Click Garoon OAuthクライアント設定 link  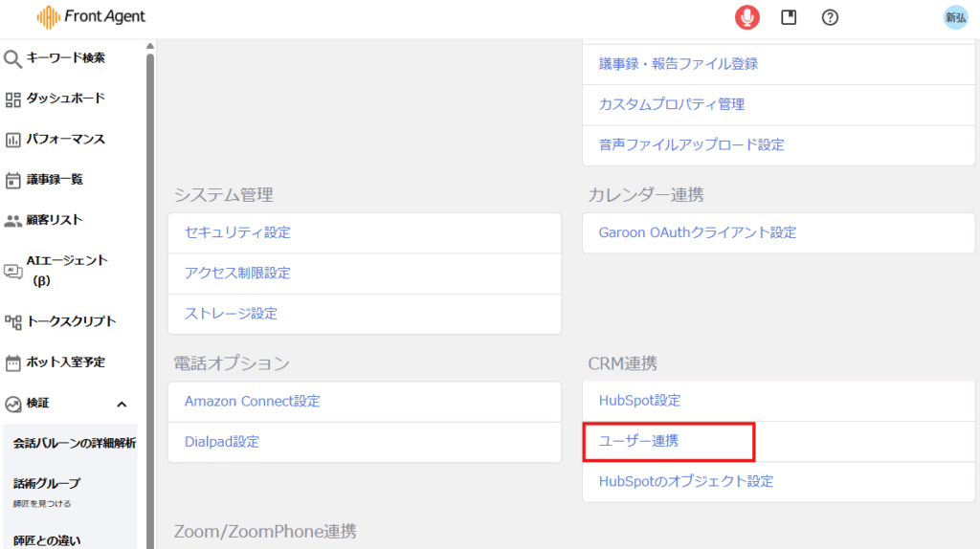coord(697,232)
